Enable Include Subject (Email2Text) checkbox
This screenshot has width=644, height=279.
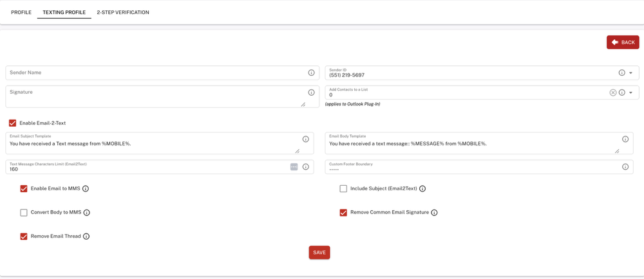tap(343, 189)
